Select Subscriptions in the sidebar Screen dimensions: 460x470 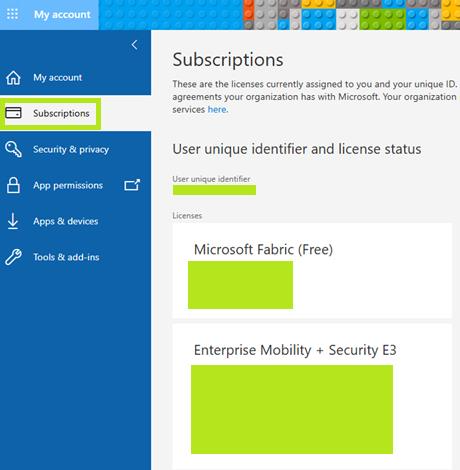(x=61, y=113)
